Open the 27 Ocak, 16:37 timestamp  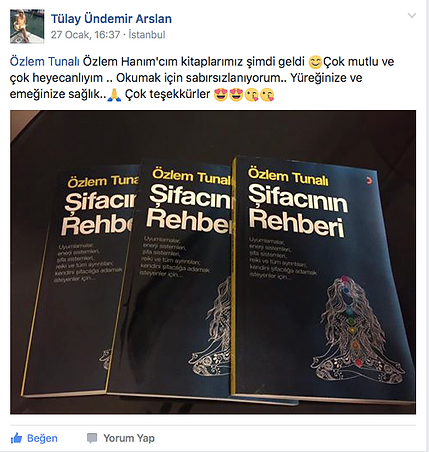pyautogui.click(x=85, y=35)
